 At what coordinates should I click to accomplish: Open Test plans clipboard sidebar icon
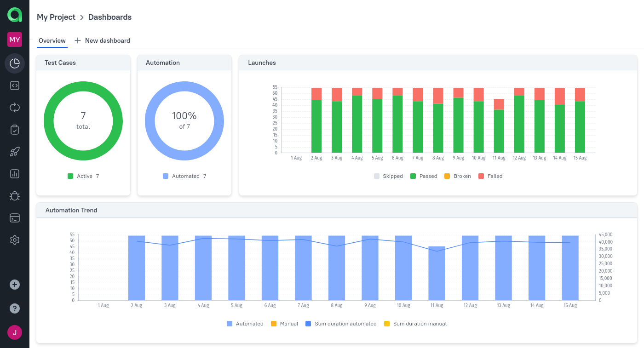pyautogui.click(x=15, y=130)
